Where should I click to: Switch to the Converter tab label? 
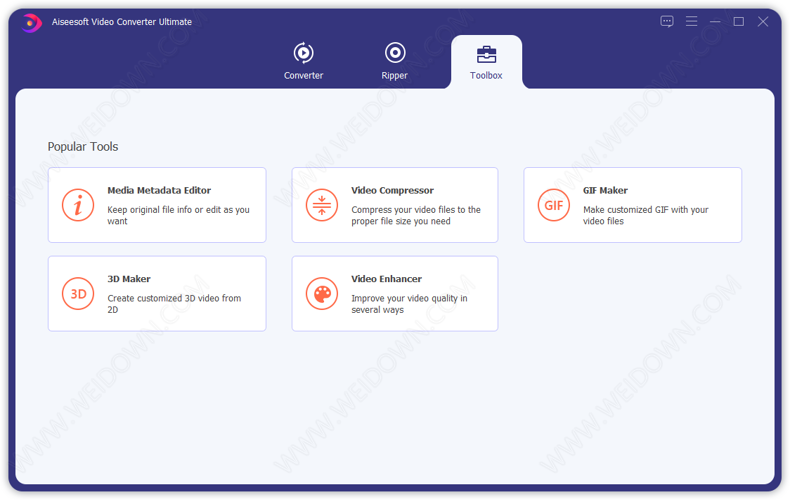(303, 76)
